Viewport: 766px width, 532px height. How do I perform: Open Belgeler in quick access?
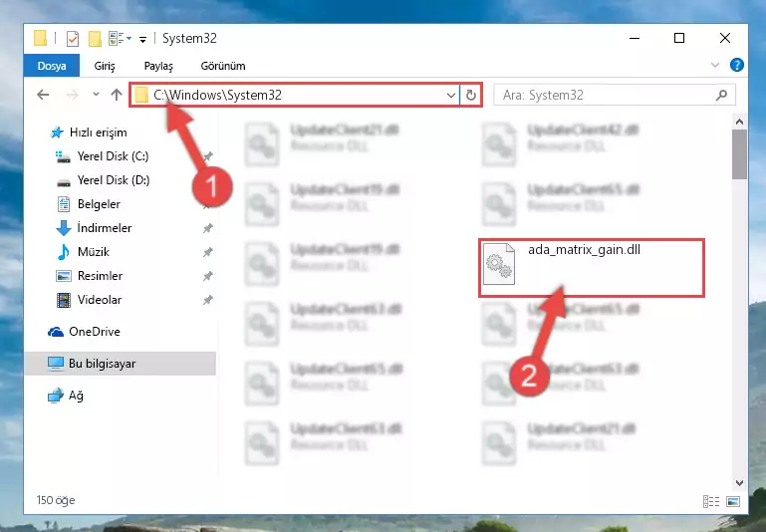click(99, 204)
